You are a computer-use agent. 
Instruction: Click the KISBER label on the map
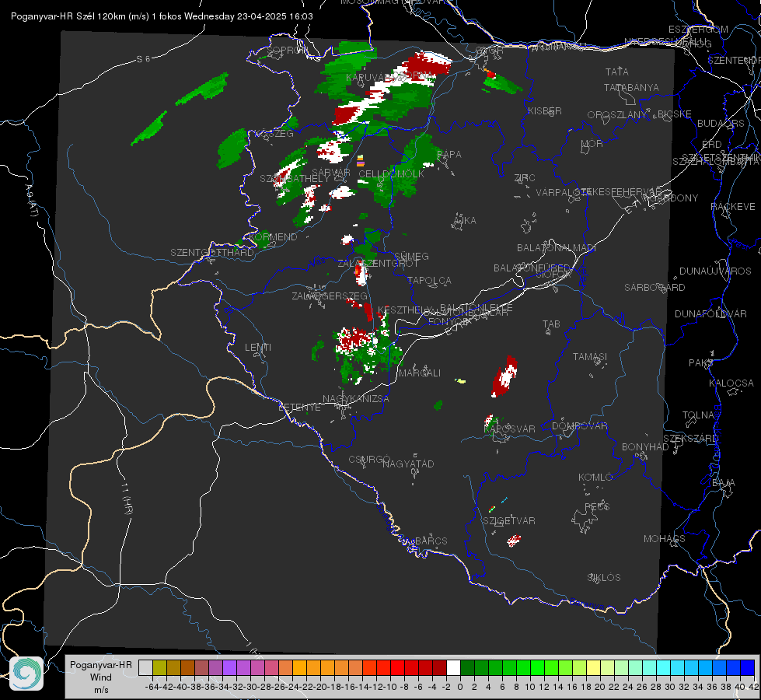545,110
